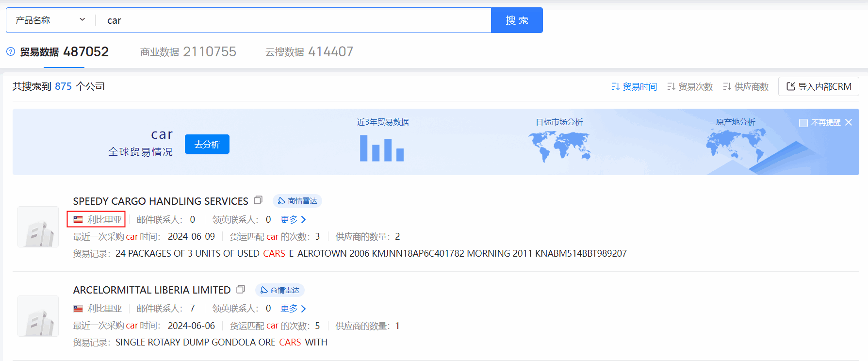Click the 导入内部CRM button

(819, 86)
